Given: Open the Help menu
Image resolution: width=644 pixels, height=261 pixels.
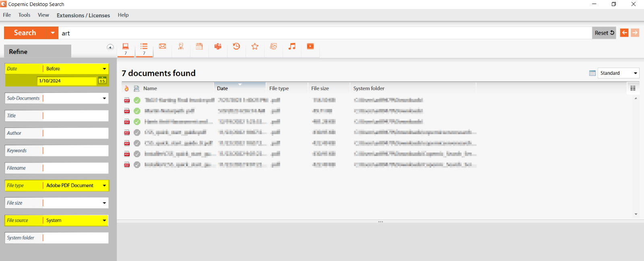Looking at the screenshot, I should pos(123,15).
